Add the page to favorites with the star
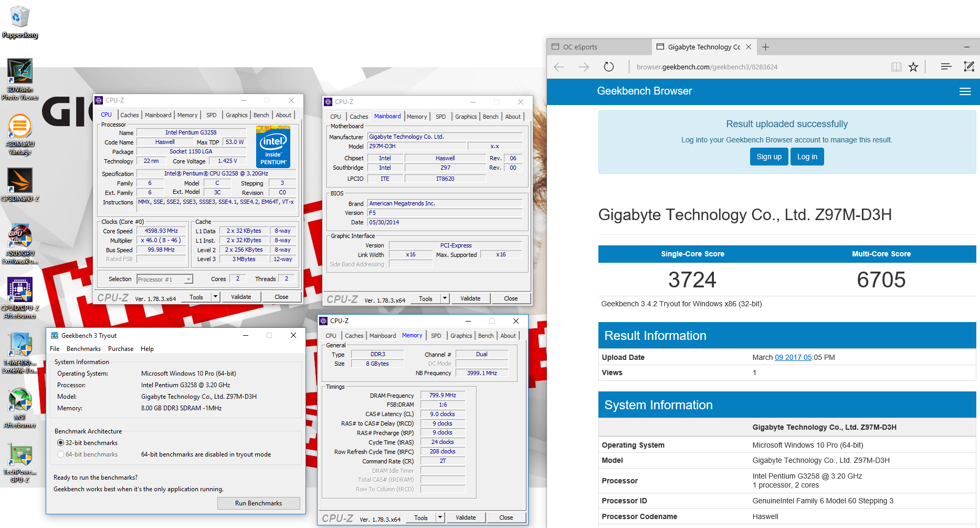Viewport: 980px width, 528px height. [x=913, y=67]
